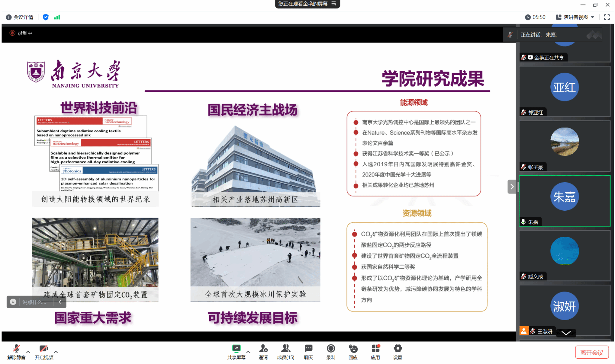Expand video options arrow beside 开启视频
Screen dimensions: 615x364
click(56, 352)
